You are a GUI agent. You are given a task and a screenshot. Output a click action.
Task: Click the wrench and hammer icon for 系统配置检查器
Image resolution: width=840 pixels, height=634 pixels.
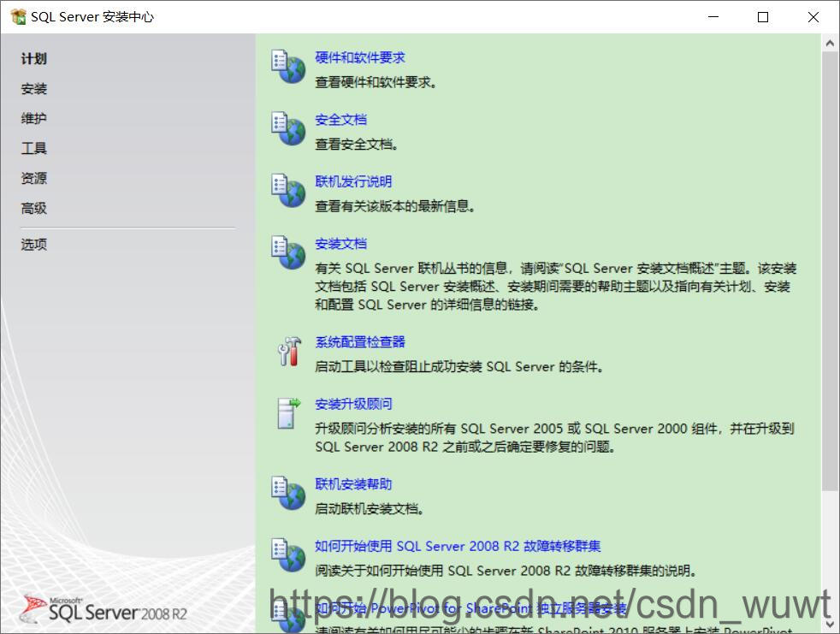point(289,352)
